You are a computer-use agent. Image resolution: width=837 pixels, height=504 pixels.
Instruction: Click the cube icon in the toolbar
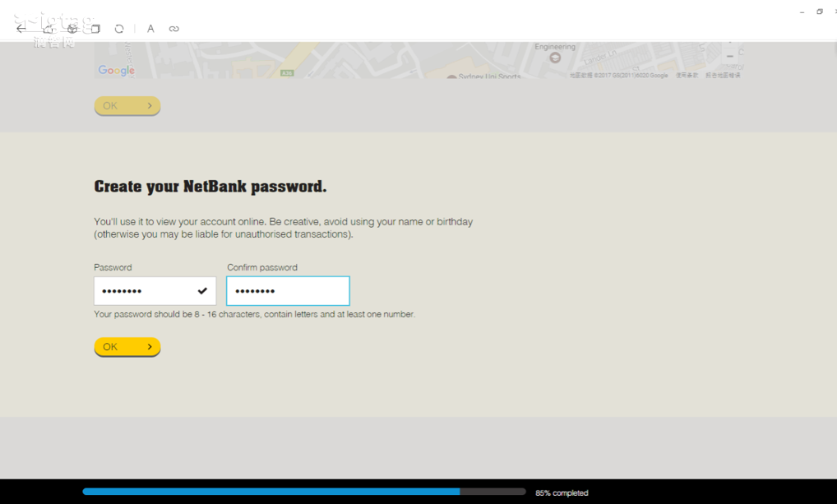tap(72, 29)
